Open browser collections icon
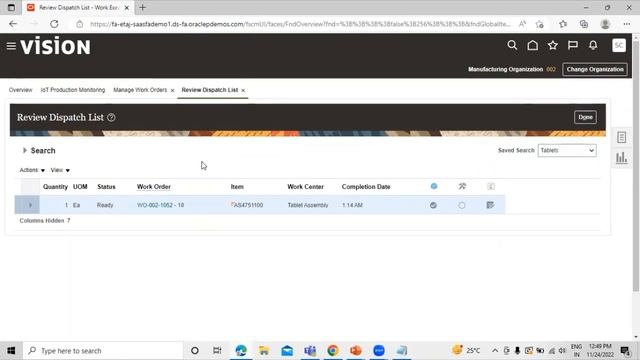The height and width of the screenshot is (360, 640). point(584,24)
